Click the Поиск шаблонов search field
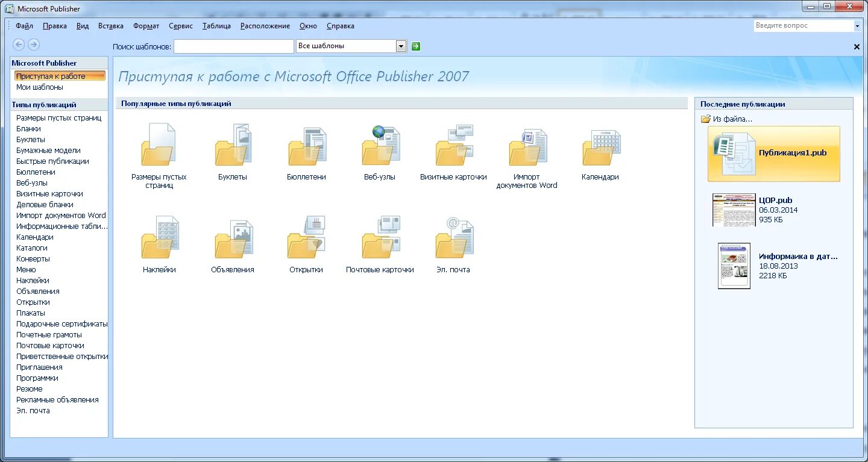Viewport: 868px width, 462px height. [233, 46]
